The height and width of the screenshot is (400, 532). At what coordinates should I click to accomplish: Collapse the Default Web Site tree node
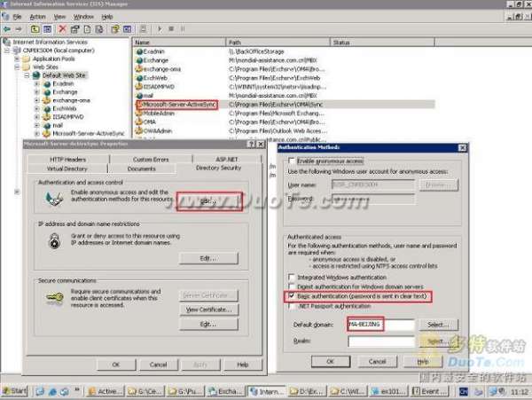tap(26, 76)
